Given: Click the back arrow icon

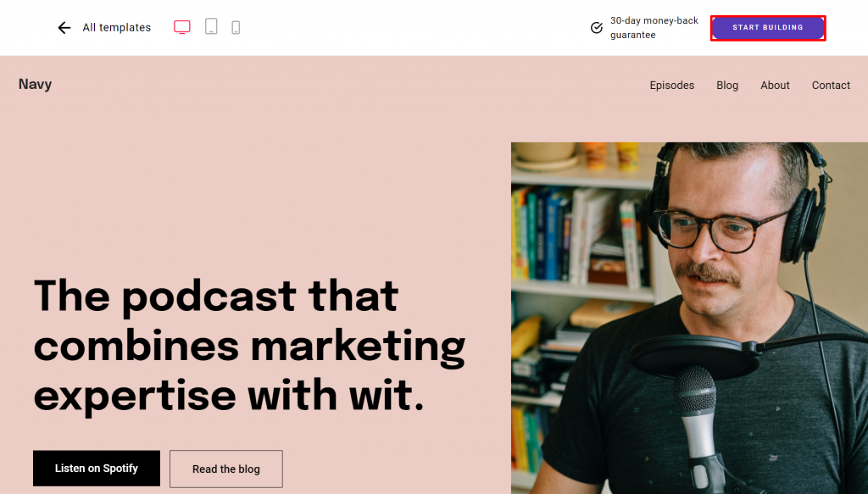Looking at the screenshot, I should coord(64,28).
